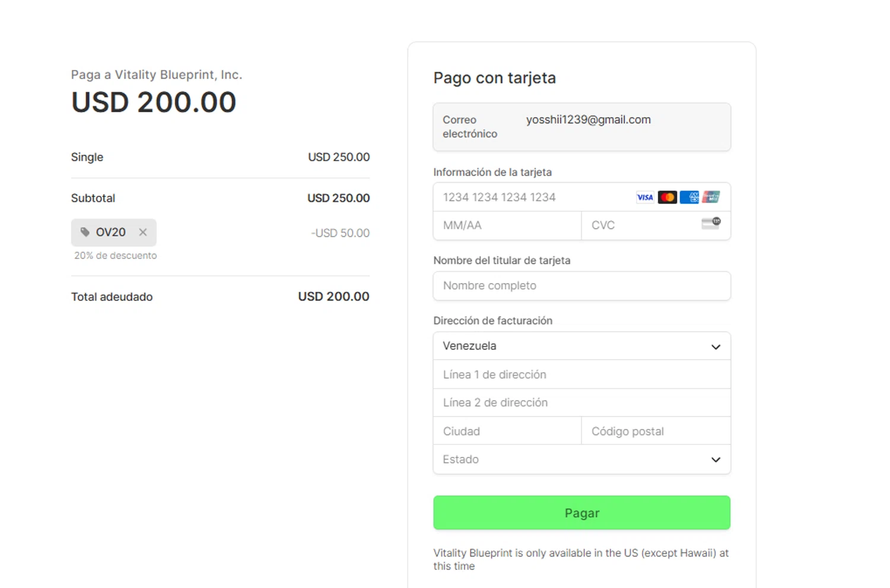This screenshot has height=588, width=890.
Task: Open the Estado dropdown
Action: [x=581, y=460]
